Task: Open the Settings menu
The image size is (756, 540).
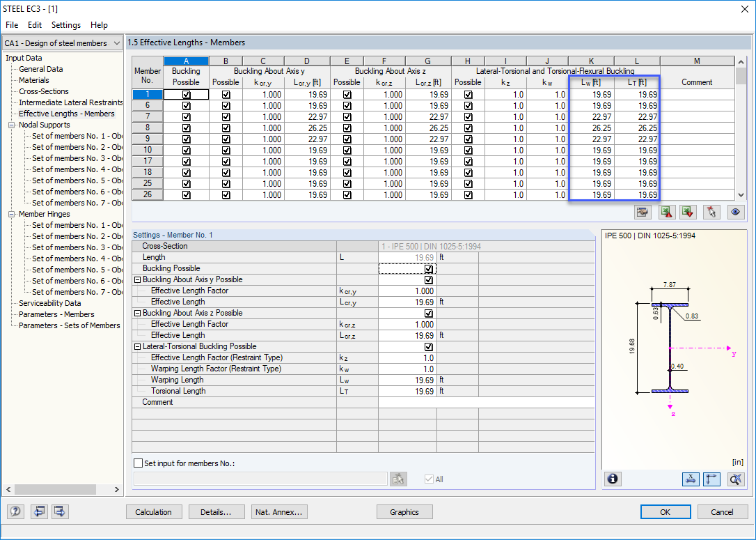Action: pos(65,24)
